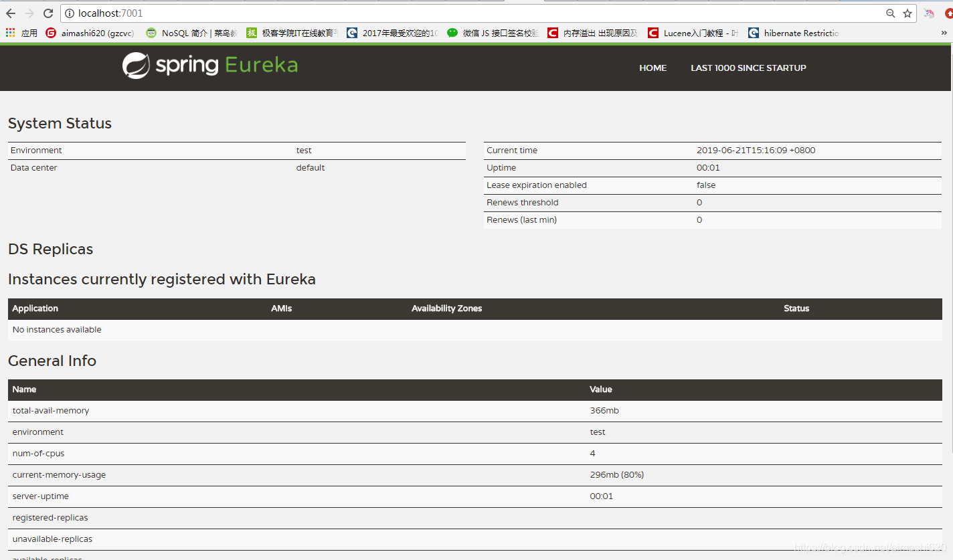Click the unicorn extension icon
The height and width of the screenshot is (560, 953).
click(929, 13)
